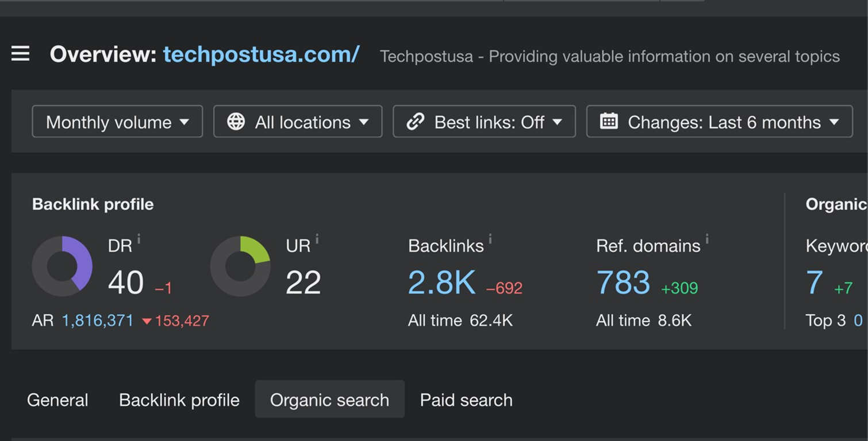The width and height of the screenshot is (868, 441).
Task: Click the info icon next to UR
Action: coord(317,238)
